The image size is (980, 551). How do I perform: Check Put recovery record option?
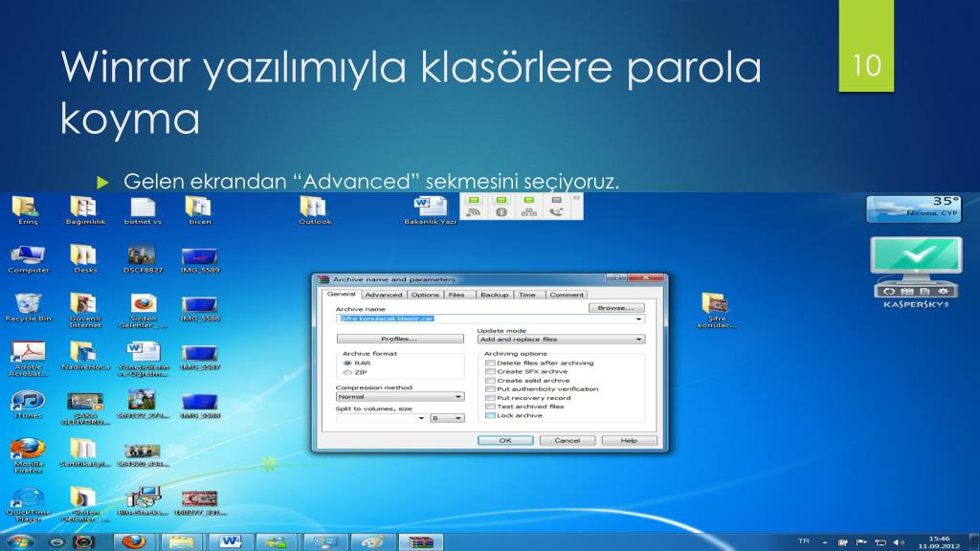click(x=491, y=398)
